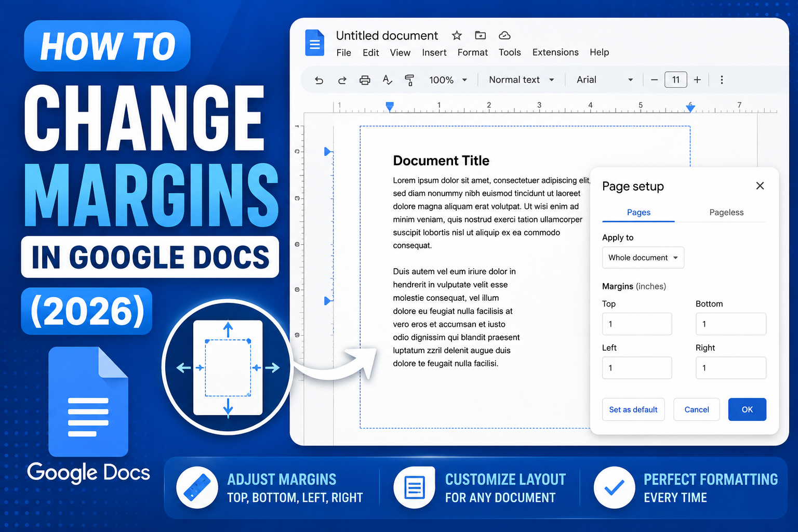This screenshot has height=532, width=798.
Task: Open the View menu
Action: coord(400,52)
